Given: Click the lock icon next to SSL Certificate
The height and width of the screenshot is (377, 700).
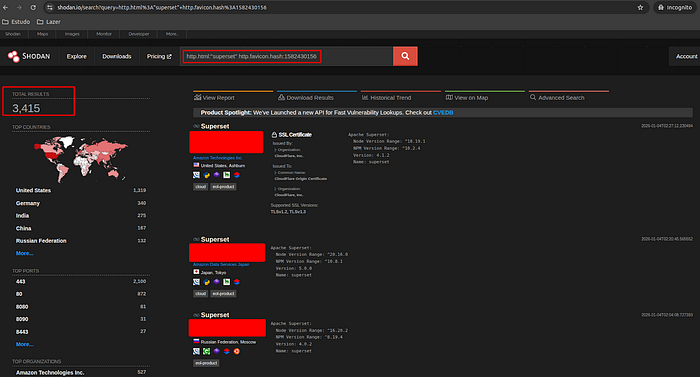Looking at the screenshot, I should click(274, 134).
